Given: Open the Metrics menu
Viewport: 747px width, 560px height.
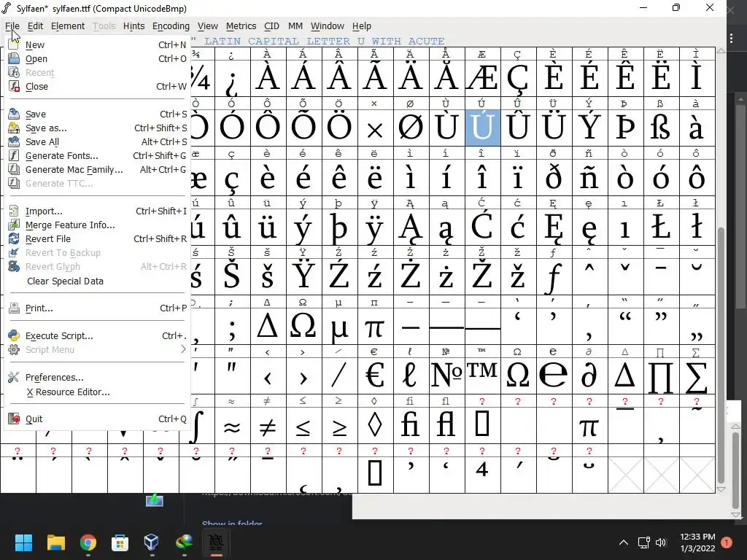Looking at the screenshot, I should (x=241, y=26).
